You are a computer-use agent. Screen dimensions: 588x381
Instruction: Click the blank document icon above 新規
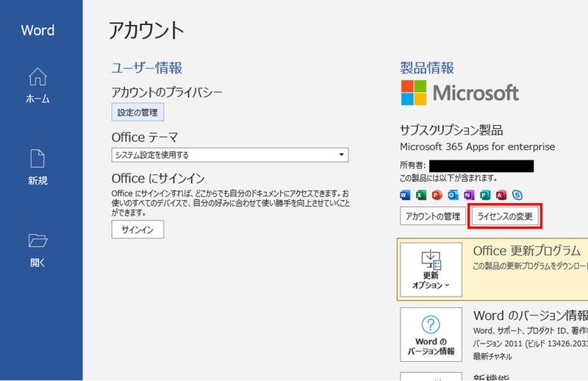[x=37, y=158]
